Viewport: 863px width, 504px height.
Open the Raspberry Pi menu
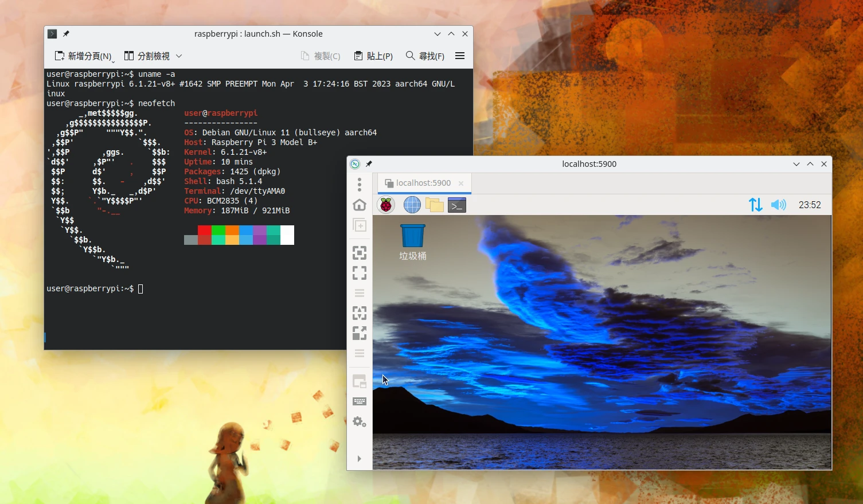[x=386, y=205]
